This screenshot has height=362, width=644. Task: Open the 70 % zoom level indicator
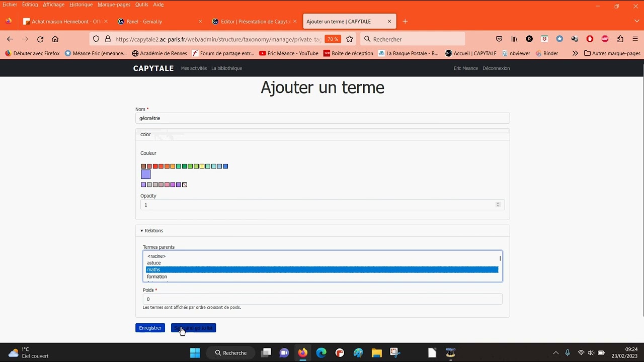(x=333, y=39)
